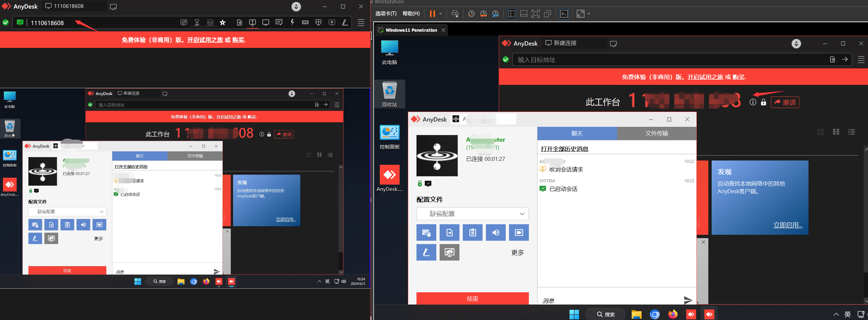Open the shield permissions icon in session toolbar
The width and height of the screenshot is (868, 320).
tap(318, 22)
